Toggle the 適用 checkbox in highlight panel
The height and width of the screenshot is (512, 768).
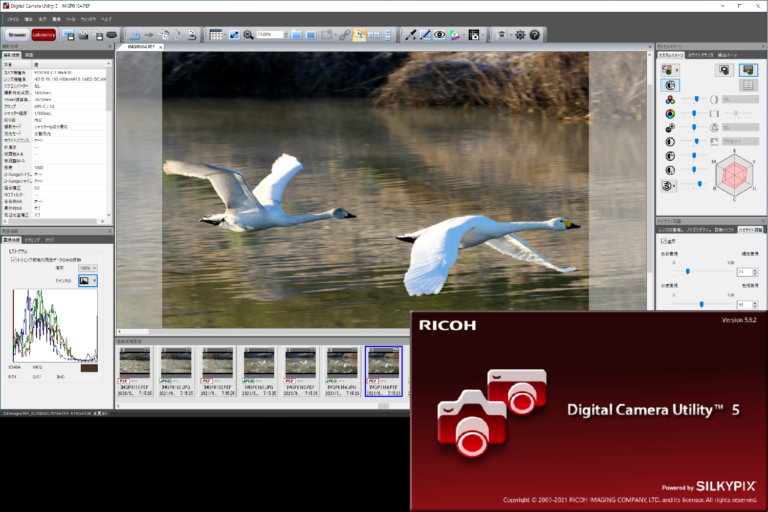(x=664, y=241)
